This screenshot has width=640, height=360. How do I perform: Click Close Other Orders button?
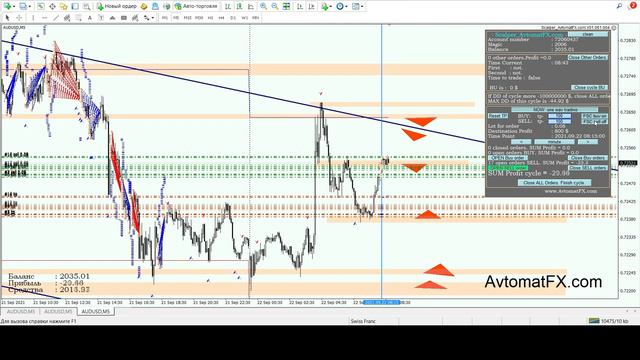click(x=587, y=58)
